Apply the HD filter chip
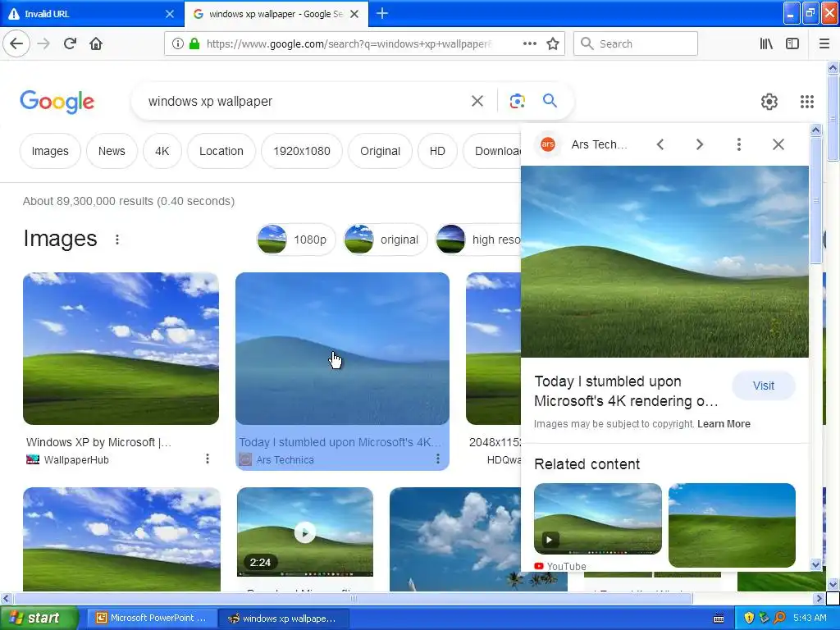The width and height of the screenshot is (840, 630). 437,151
